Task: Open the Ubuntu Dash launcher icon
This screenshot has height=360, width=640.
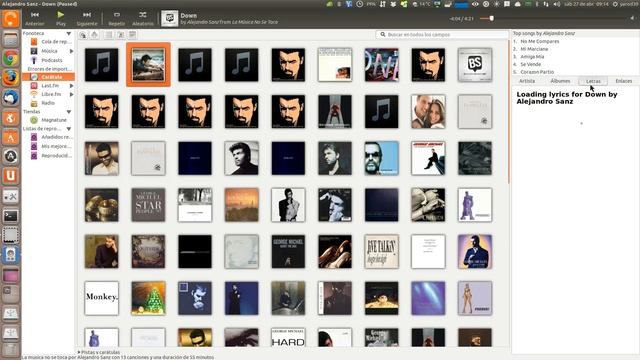Action: [11, 19]
